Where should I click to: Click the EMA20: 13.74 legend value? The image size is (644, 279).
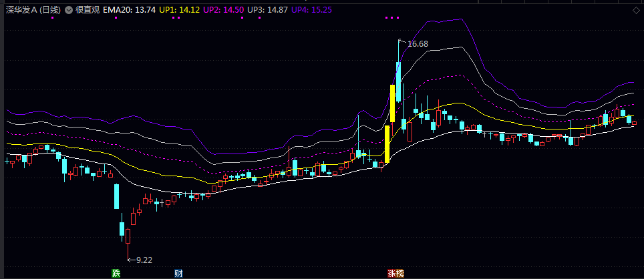130,10
